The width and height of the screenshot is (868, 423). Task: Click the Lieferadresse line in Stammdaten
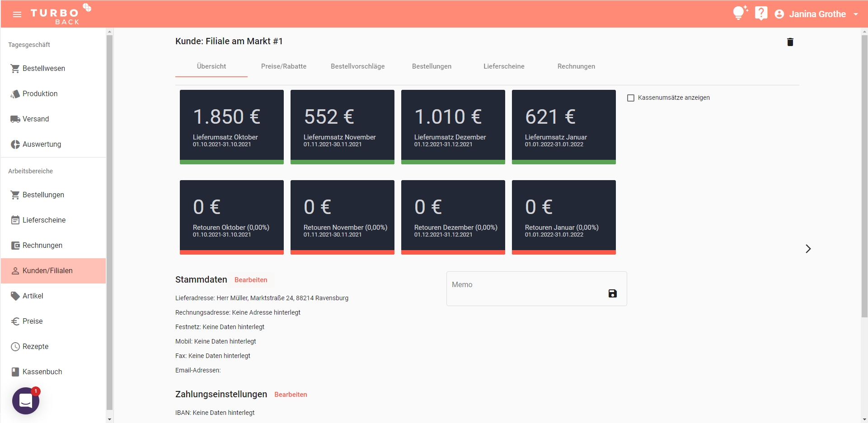262,298
